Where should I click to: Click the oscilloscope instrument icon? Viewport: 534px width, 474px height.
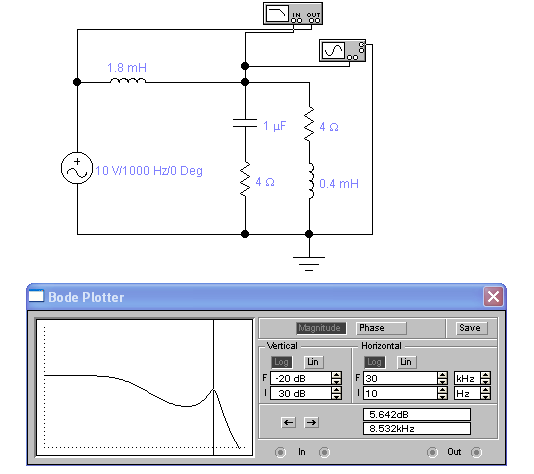342,50
